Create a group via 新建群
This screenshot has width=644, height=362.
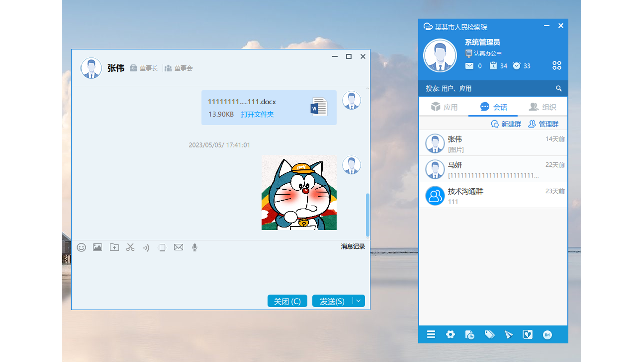point(506,124)
